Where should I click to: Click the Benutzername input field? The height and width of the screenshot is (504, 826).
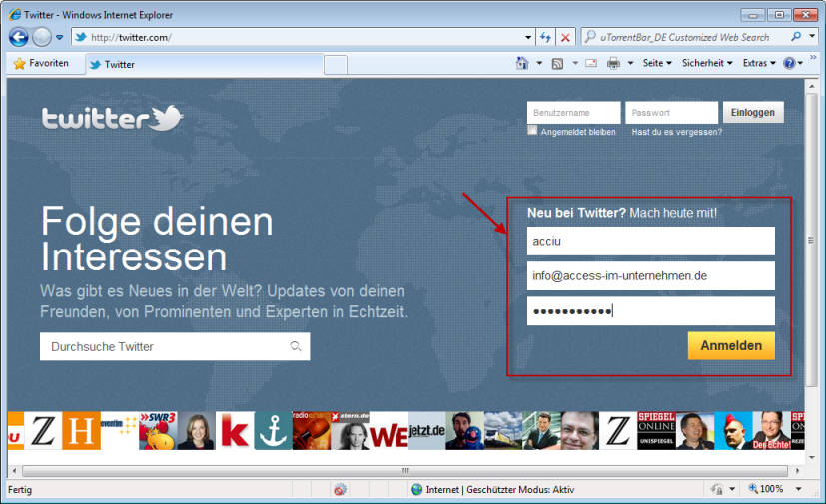573,113
